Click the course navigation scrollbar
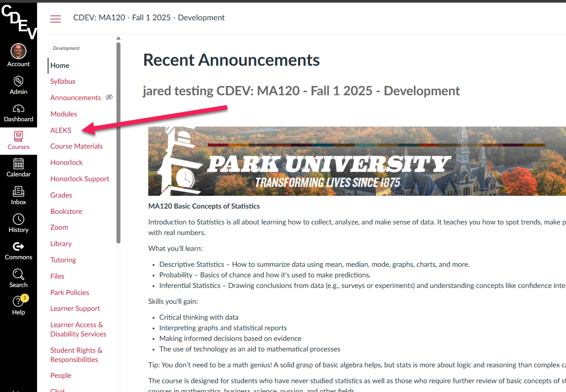Screen dimensions: 566x392 (118, 142)
